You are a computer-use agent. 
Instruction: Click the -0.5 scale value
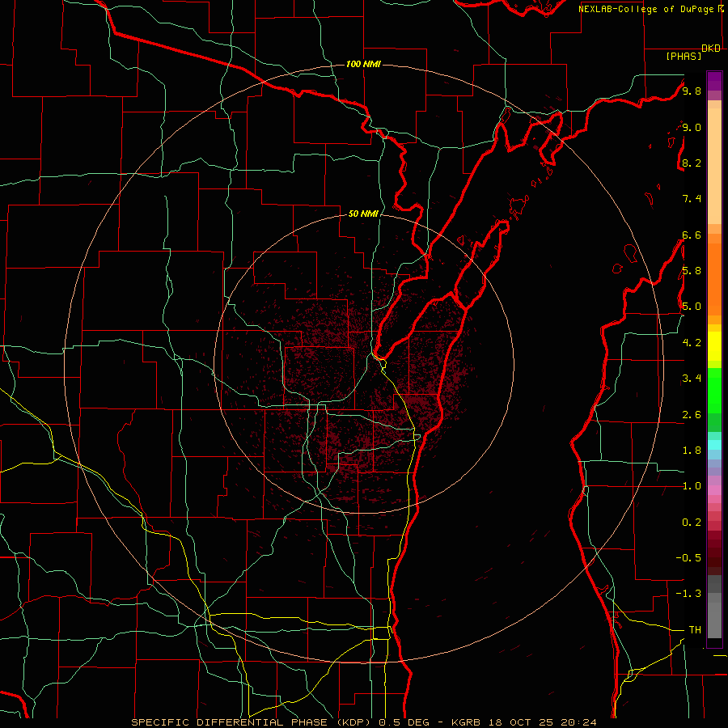[688, 558]
